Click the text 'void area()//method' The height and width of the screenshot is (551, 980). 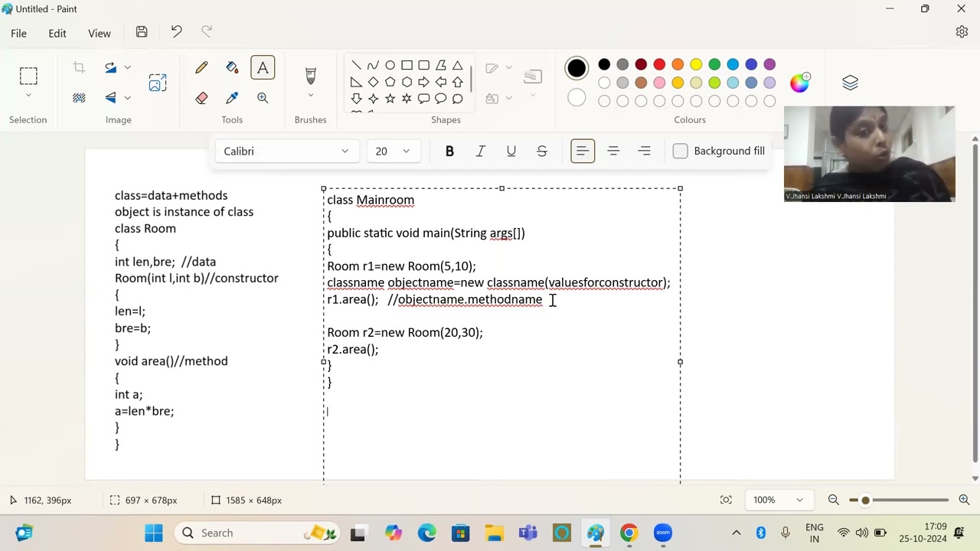click(171, 361)
